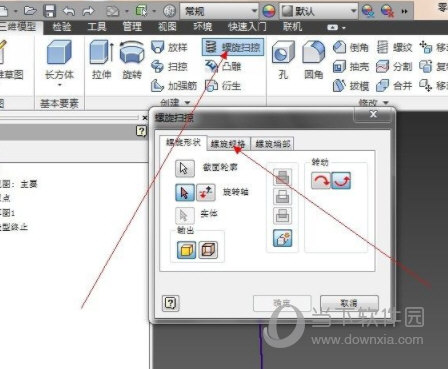
Task: Select the New Solid operation button
Action: (x=282, y=238)
